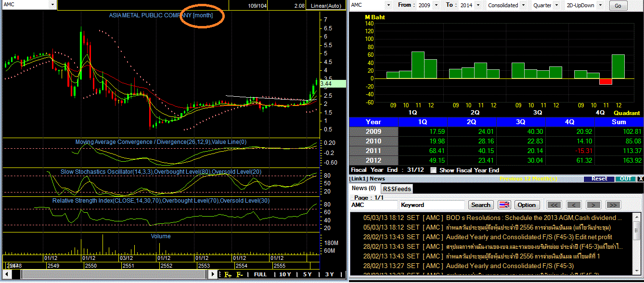Viewport: 644px width, 283px height.
Task: Check the Show Fiscal Year End checkbox
Action: pos(433,170)
